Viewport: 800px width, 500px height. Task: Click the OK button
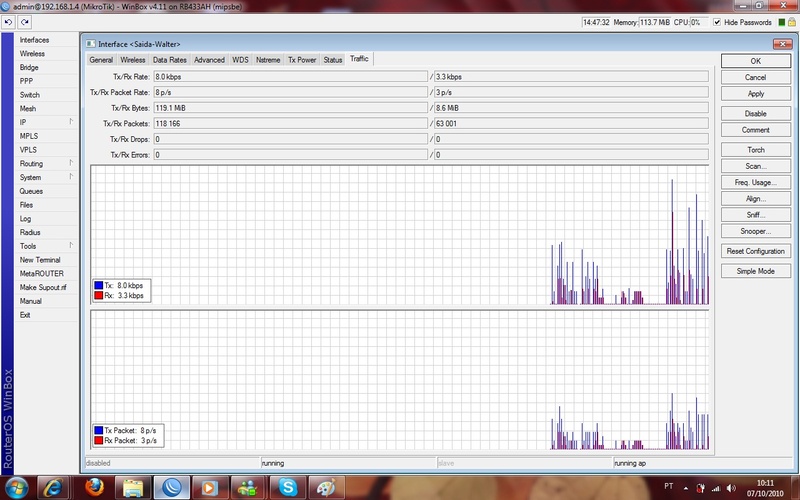pyautogui.click(x=756, y=61)
